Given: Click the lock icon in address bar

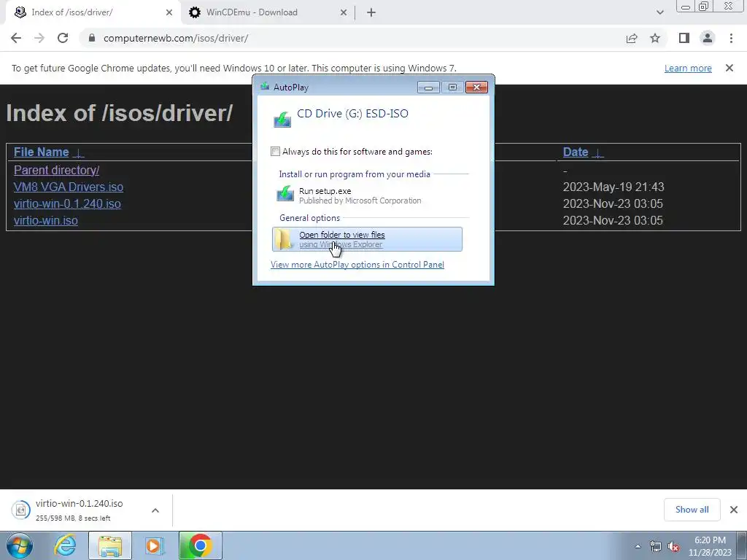Looking at the screenshot, I should click(92, 38).
